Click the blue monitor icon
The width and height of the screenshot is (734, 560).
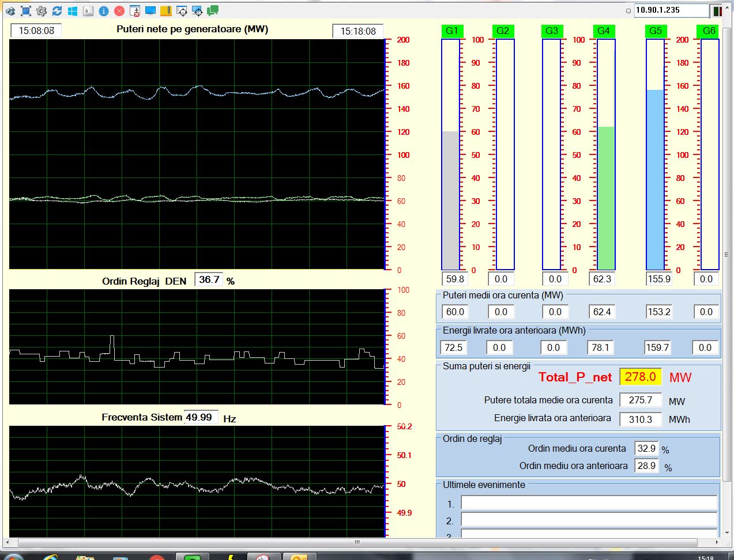(150, 11)
